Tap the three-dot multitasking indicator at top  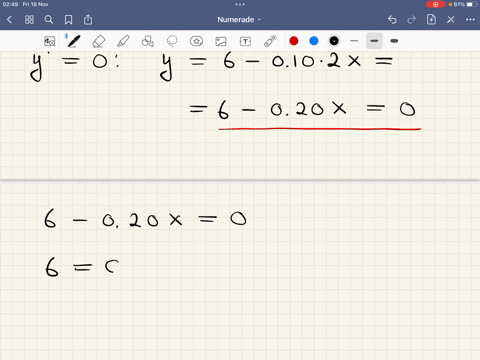tap(240, 4)
